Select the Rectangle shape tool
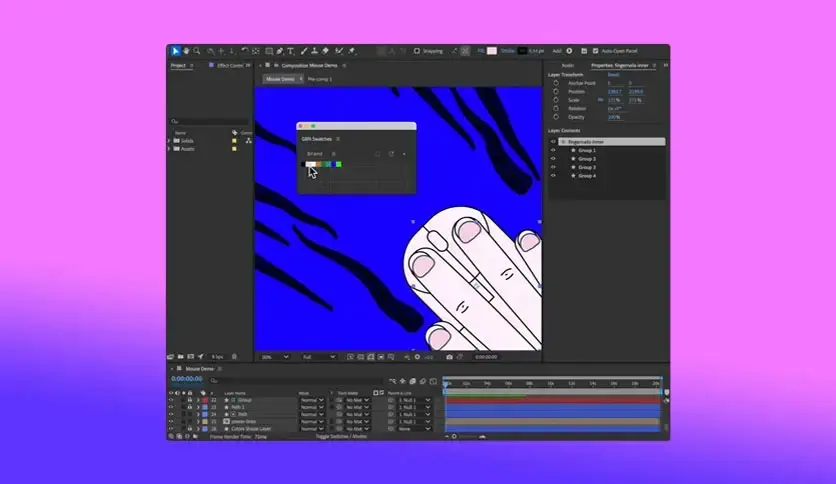 point(269,51)
